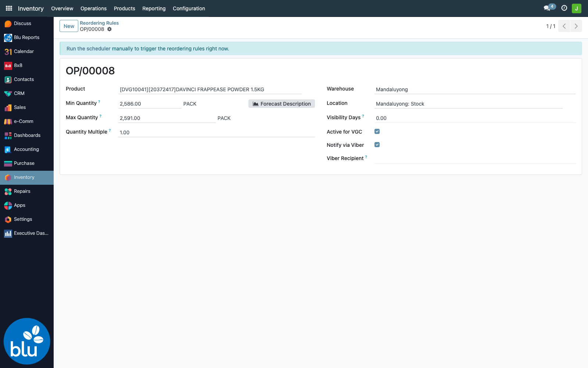Click Viber Recipient help question mark
Viewport: 588px width, 368px height.
tap(366, 157)
